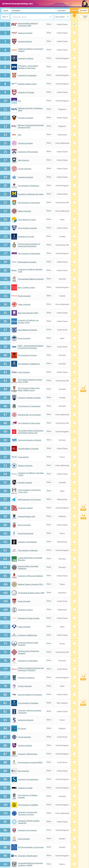Expand More details for The University of Tokyo
The image size is (89, 868).
pyautogui.click(x=49, y=219)
